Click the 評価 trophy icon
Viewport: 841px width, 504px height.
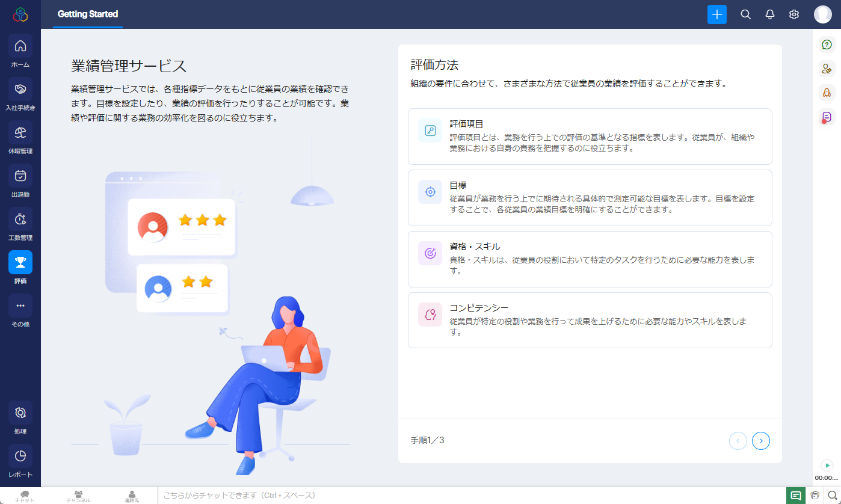click(x=20, y=263)
